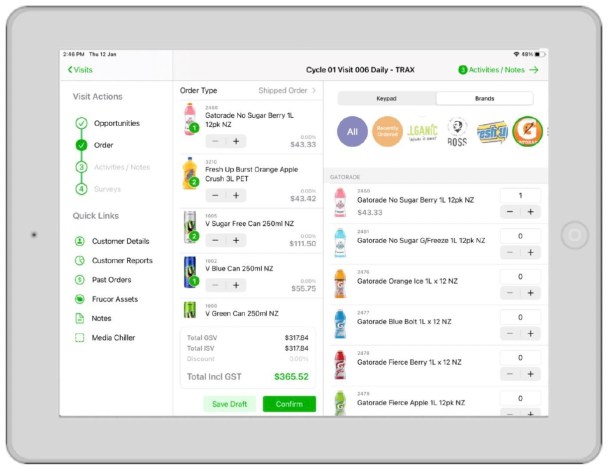The width and height of the screenshot is (608, 469).
Task: Tap the battery indicator in status bar
Action: click(540, 54)
